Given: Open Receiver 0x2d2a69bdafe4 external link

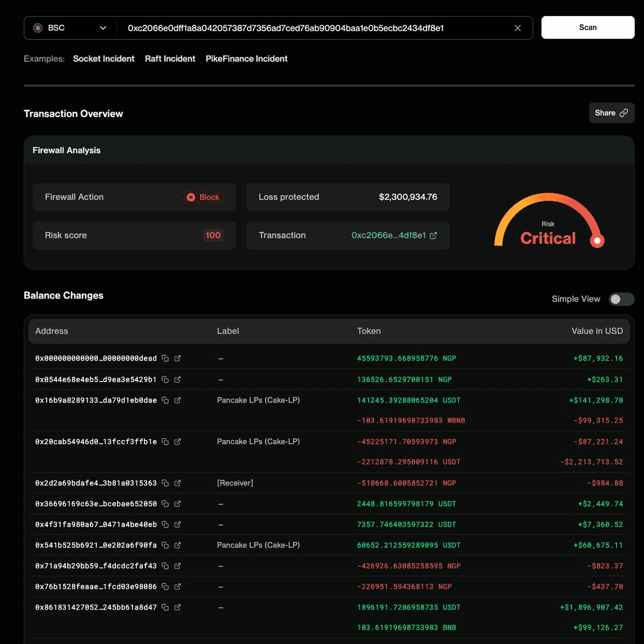Looking at the screenshot, I should pos(178,483).
